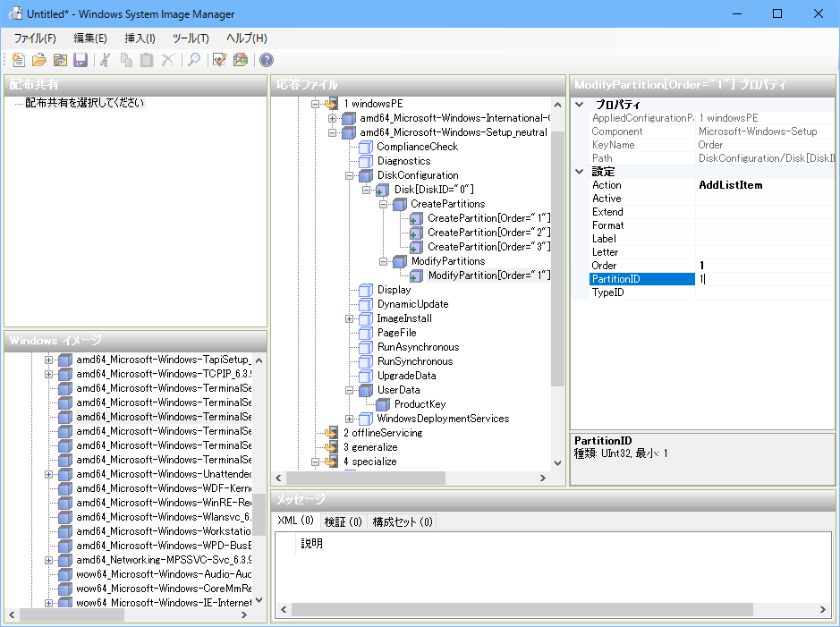Collapse the プロパティ properties section chevron
This screenshot has height=627, width=840.
pyautogui.click(x=580, y=105)
